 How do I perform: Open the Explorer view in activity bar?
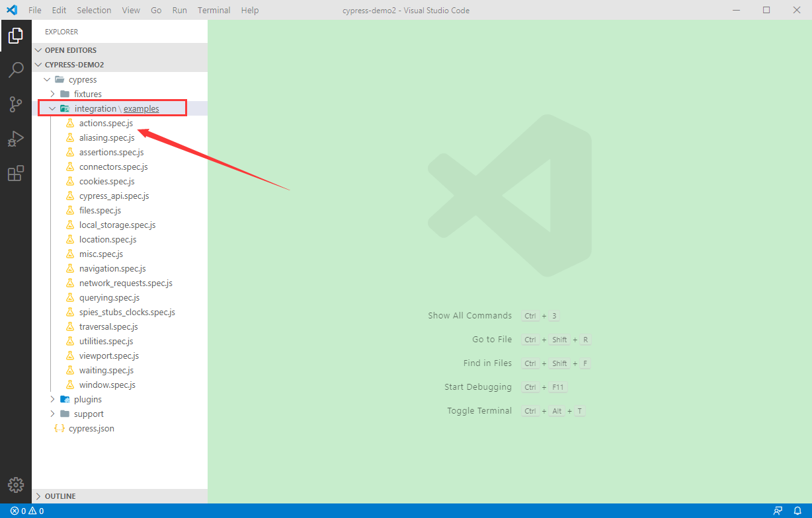coord(16,36)
